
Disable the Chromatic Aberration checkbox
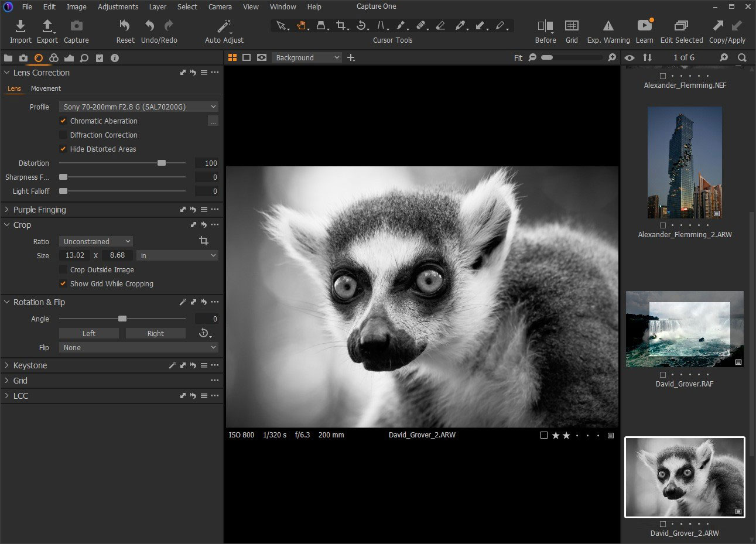click(x=63, y=121)
